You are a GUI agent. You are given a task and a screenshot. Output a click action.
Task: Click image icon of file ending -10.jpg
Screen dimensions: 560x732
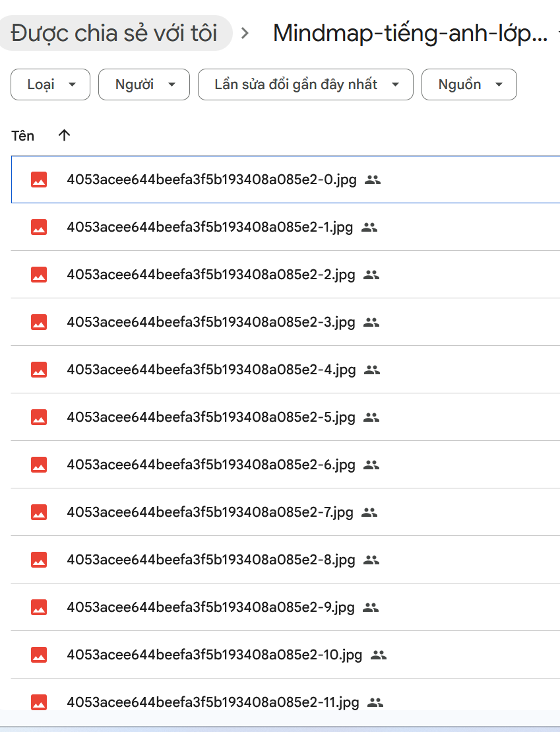pos(39,655)
